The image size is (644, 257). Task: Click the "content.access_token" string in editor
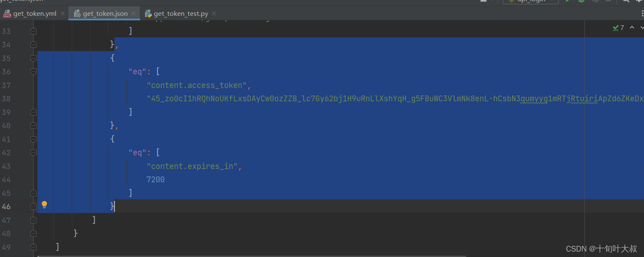coord(197,86)
